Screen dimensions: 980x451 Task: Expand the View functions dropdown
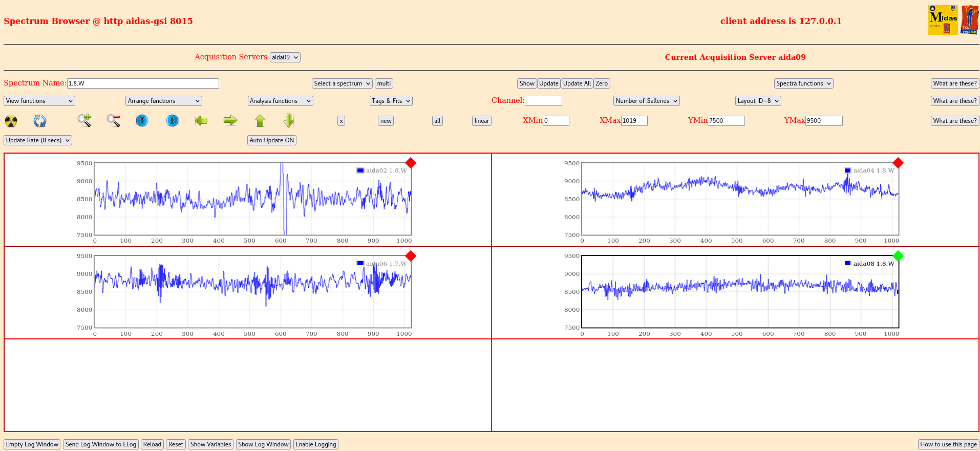(x=39, y=101)
